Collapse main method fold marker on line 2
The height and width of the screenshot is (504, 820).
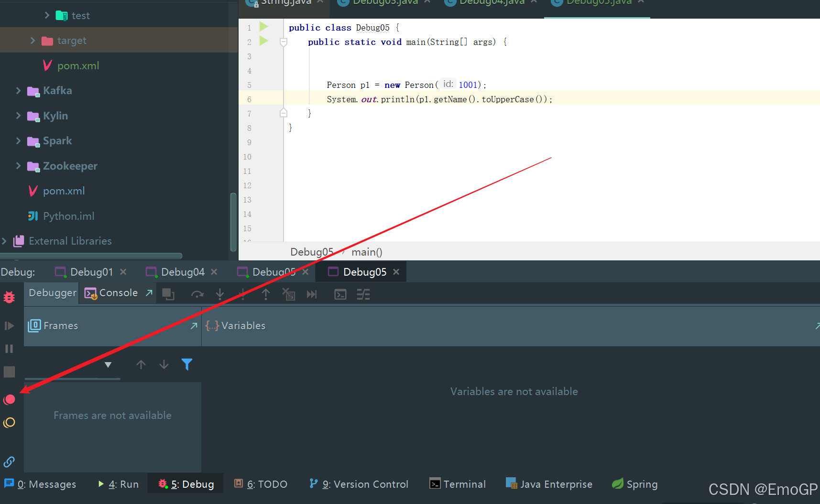click(x=283, y=43)
